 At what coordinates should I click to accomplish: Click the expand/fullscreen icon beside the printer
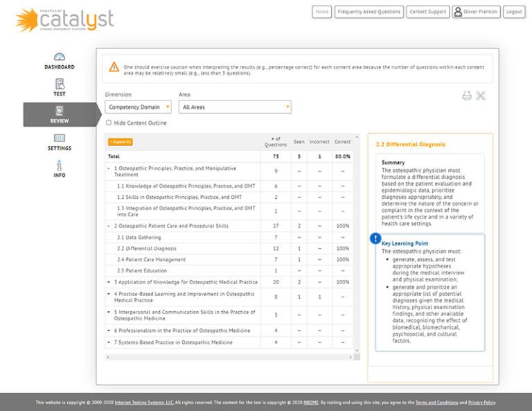coord(481,96)
